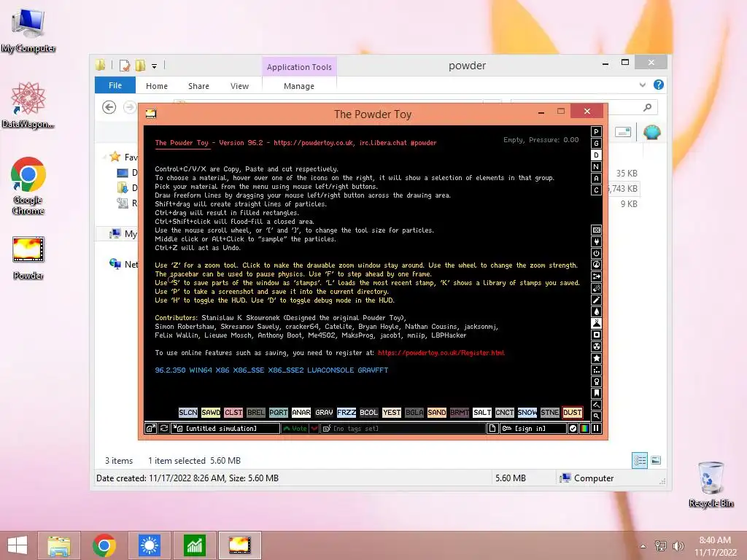Image resolution: width=747 pixels, height=560 pixels.
Task: Open the Special star menu
Action: coord(596,358)
